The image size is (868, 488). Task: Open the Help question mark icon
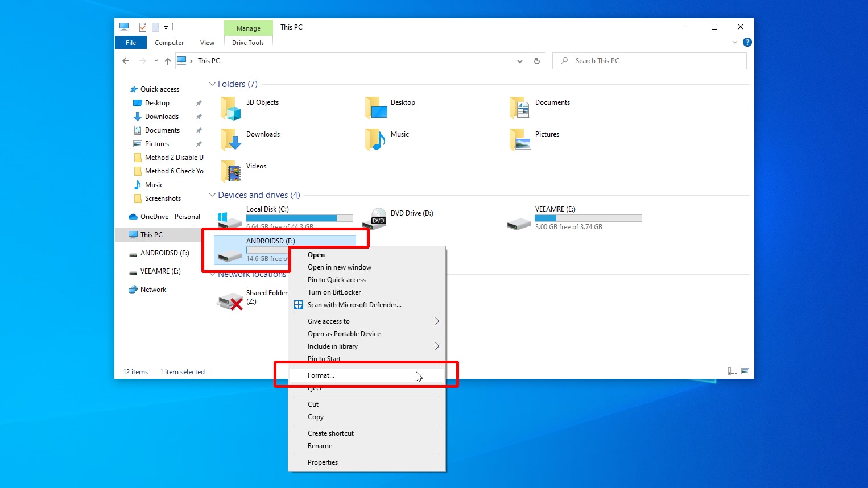[747, 42]
